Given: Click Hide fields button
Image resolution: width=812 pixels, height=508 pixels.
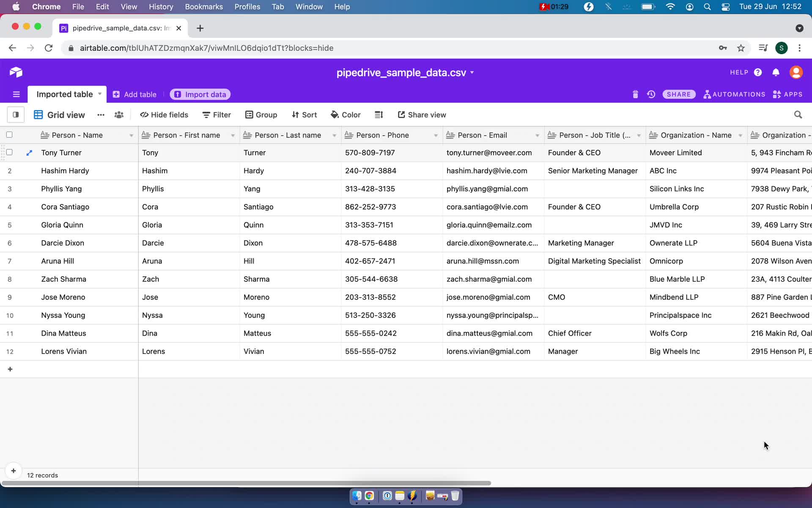Looking at the screenshot, I should (x=164, y=115).
